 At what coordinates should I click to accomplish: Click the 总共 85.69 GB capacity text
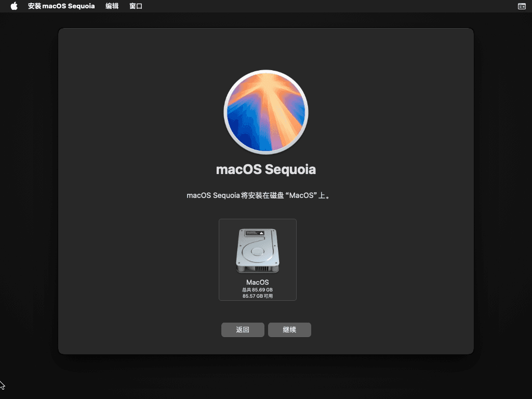point(258,290)
